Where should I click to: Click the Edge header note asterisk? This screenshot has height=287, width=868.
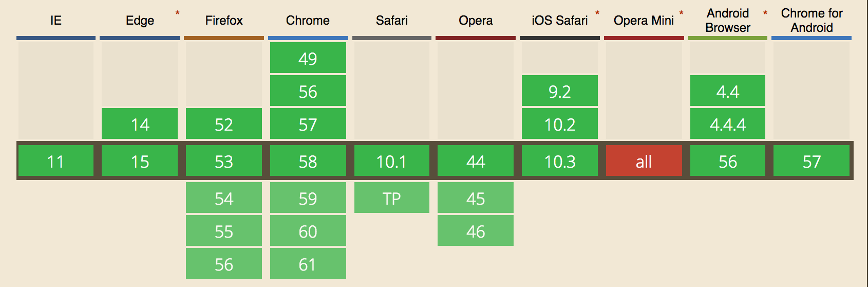click(177, 13)
